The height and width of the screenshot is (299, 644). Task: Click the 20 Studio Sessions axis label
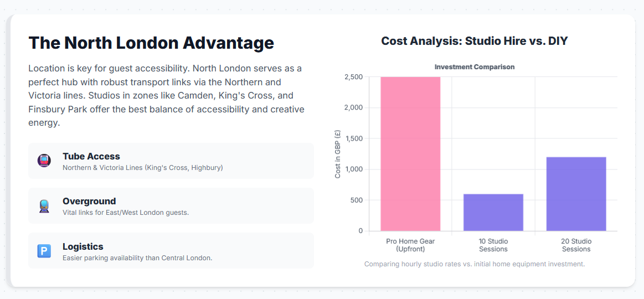(x=576, y=245)
